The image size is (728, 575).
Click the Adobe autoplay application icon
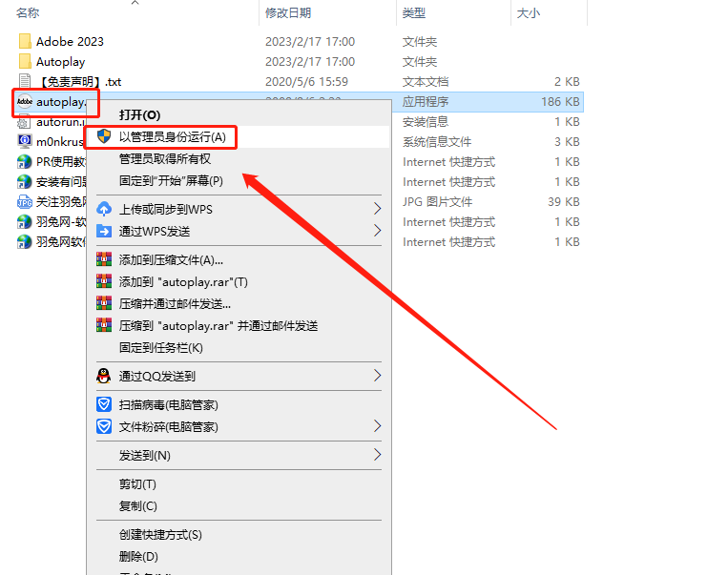25,101
